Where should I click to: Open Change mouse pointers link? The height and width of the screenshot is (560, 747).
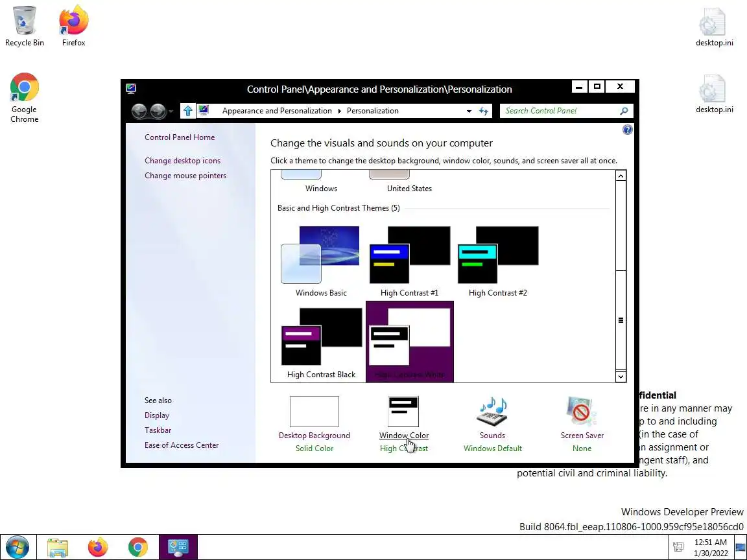(x=185, y=175)
